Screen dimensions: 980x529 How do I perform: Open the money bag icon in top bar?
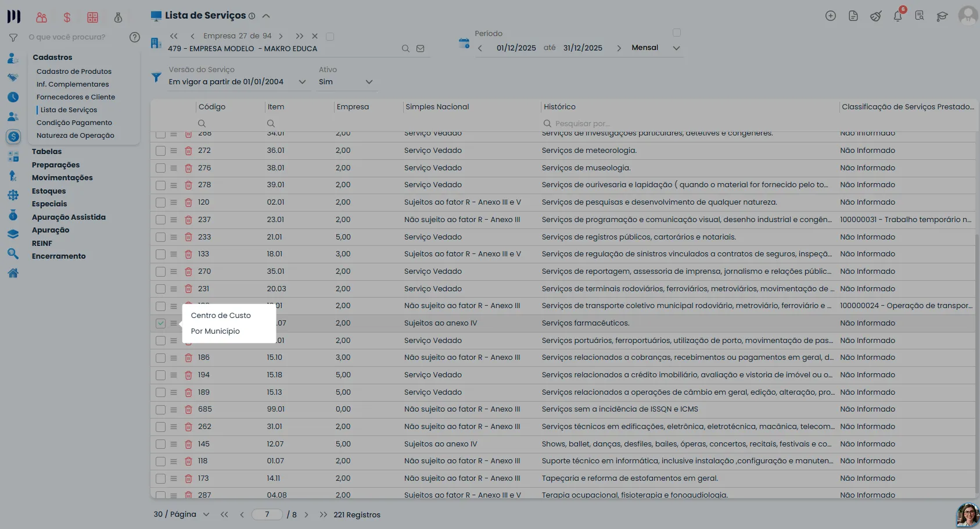[x=118, y=17]
